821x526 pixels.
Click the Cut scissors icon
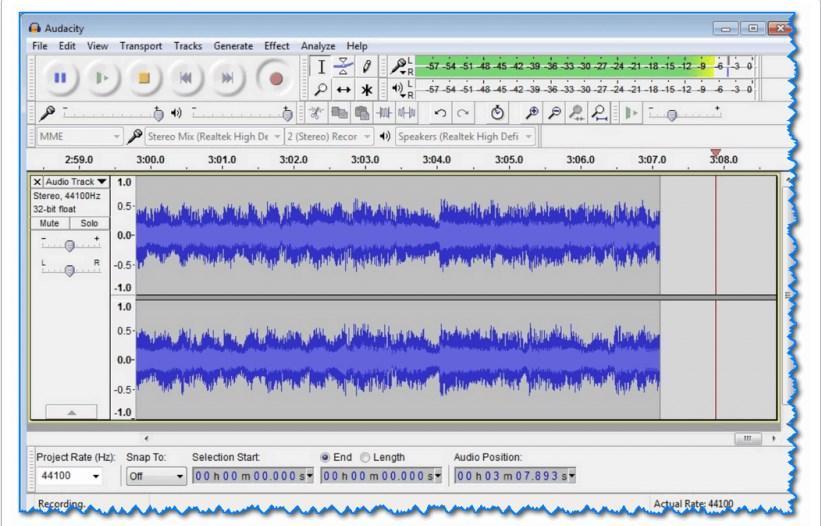pyautogui.click(x=316, y=113)
